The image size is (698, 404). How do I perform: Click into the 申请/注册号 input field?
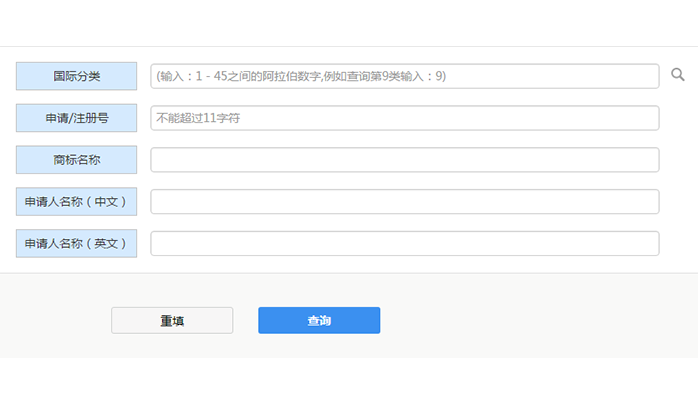point(405,118)
